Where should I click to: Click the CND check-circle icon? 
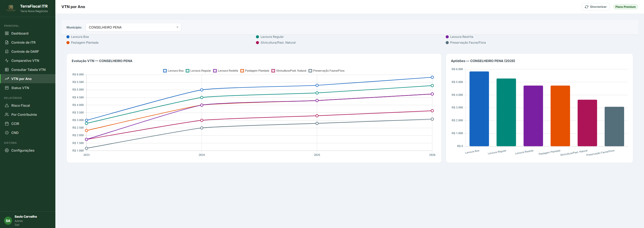pyautogui.click(x=7, y=133)
